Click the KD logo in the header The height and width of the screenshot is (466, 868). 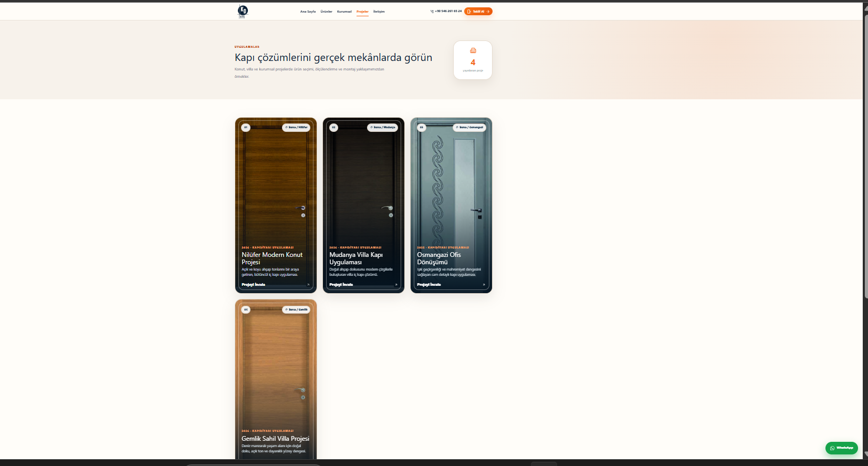(x=243, y=11)
